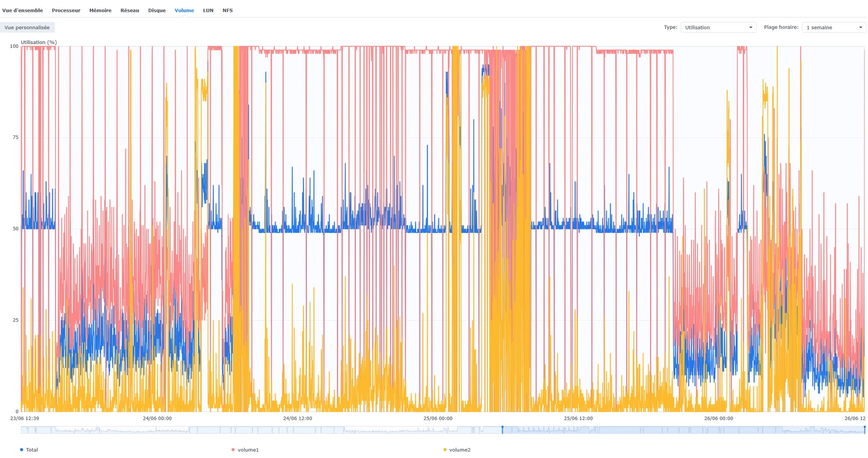
Task: Go to the Mémoire tab
Action: [x=100, y=10]
